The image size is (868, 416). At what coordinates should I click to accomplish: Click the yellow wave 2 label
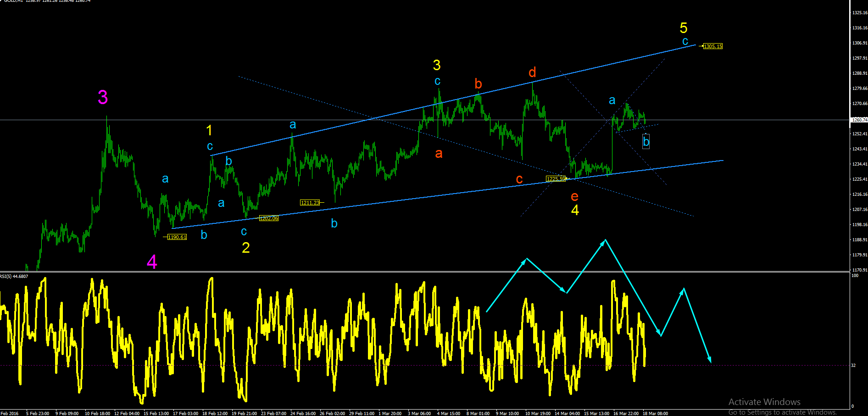(246, 248)
